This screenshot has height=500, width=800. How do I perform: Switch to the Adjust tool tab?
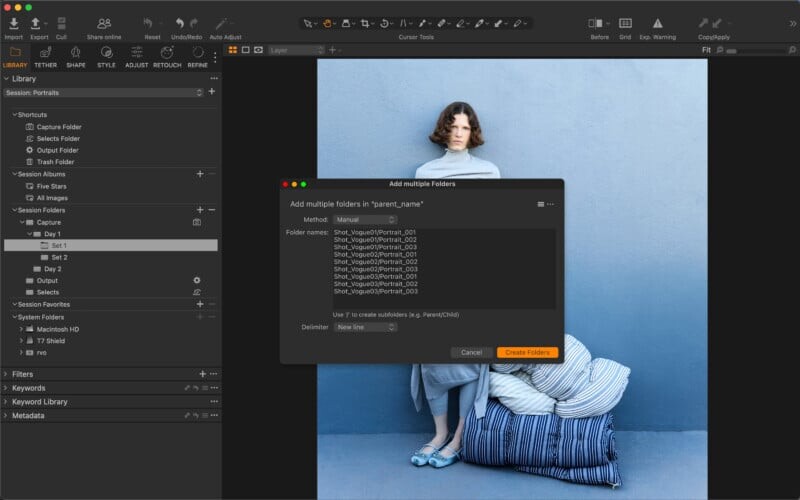click(137, 54)
